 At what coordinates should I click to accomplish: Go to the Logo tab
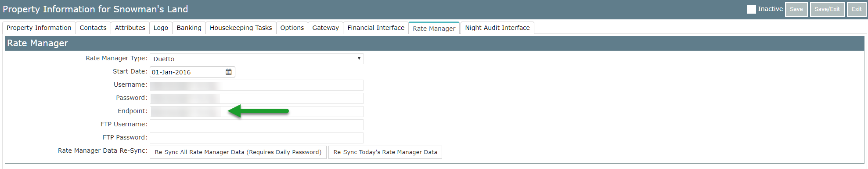click(161, 28)
